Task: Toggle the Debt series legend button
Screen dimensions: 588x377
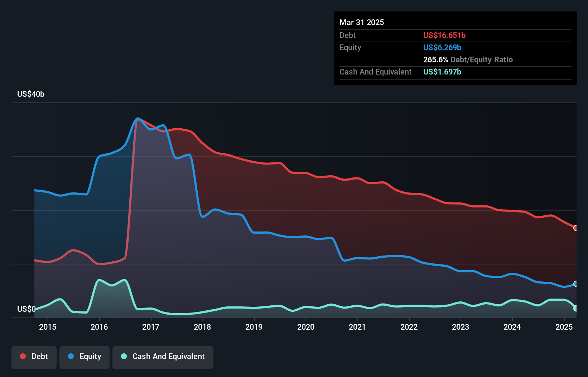Action: coord(34,357)
